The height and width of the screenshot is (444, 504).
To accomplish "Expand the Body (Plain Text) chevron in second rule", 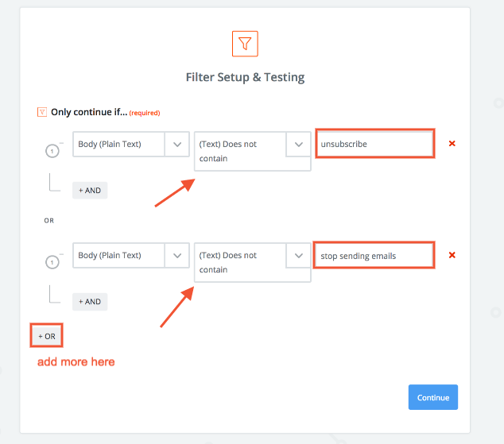I will pyautogui.click(x=176, y=256).
